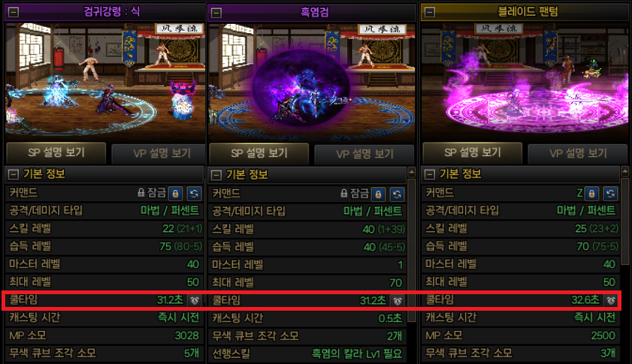Click the 블레이드 팬텀 skill preview image
The image size is (632, 364).
[525, 81]
